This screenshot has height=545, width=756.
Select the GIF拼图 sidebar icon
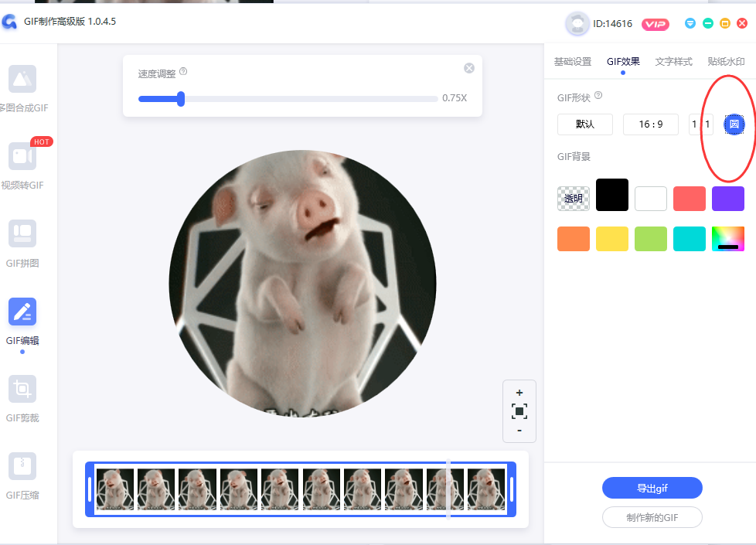22,233
